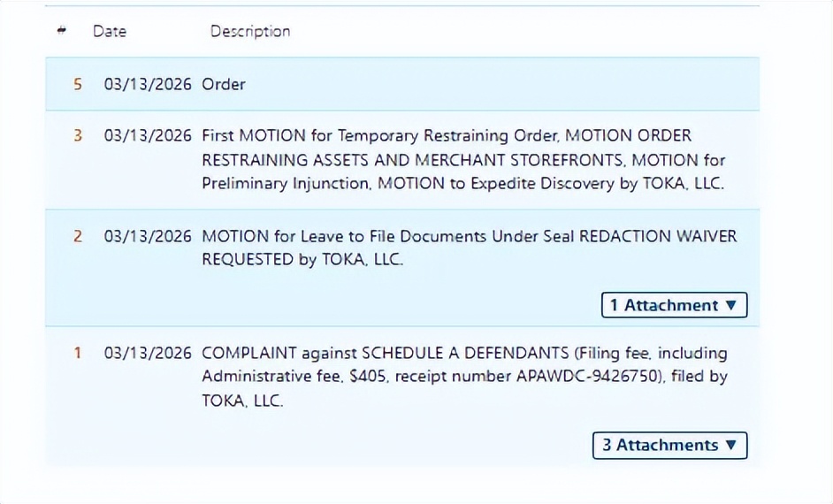Select the Order entry description

coord(224,84)
